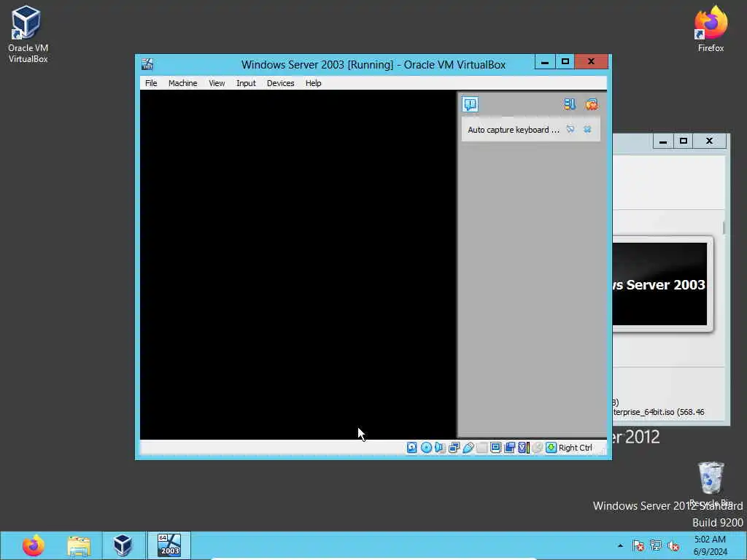Screen dimensions: 747x560
Task: Click the terprise_64bit.iso text in background window
Action: point(659,412)
